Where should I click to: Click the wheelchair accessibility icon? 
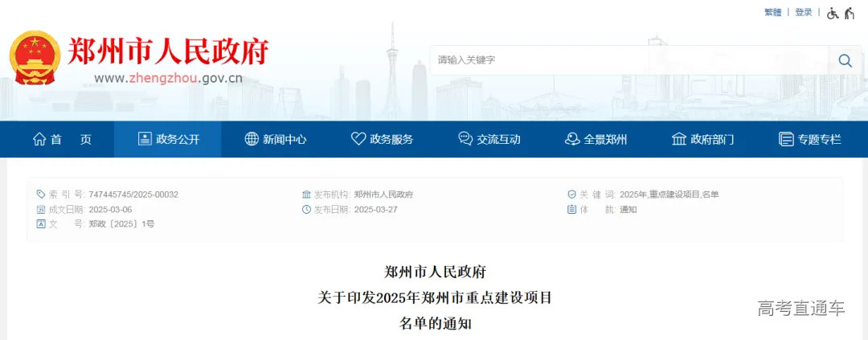click(833, 13)
